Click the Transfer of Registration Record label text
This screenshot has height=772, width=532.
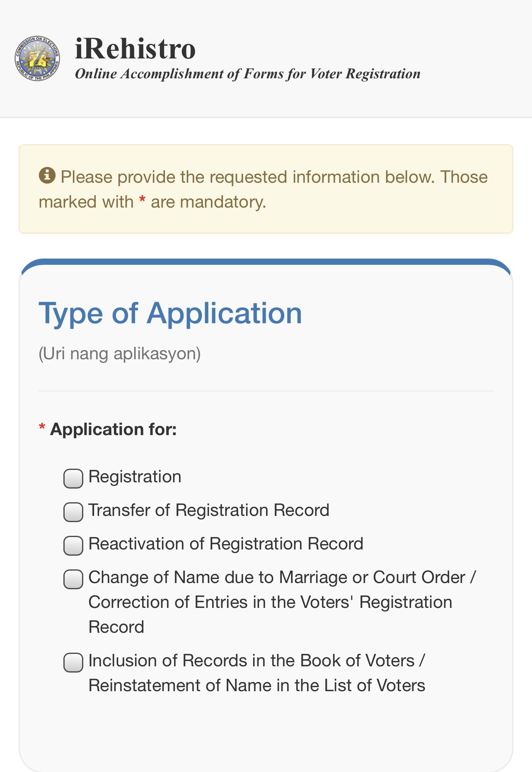click(x=209, y=511)
